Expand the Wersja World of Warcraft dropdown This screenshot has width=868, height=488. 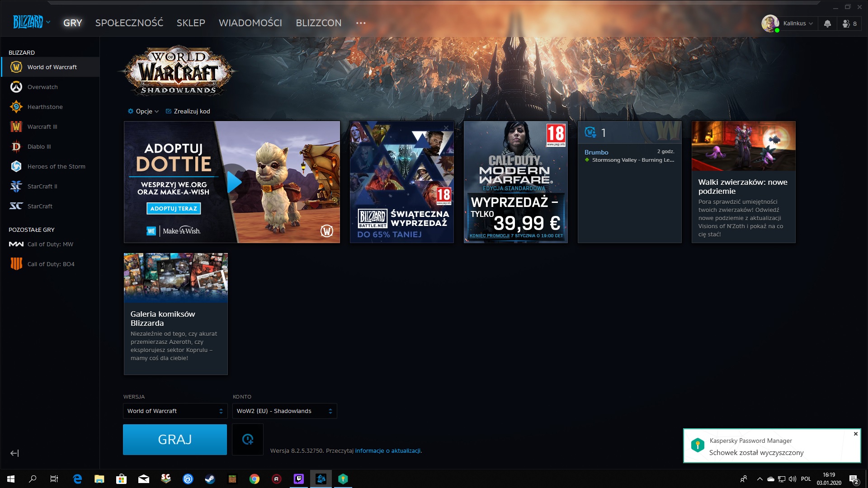click(x=175, y=411)
